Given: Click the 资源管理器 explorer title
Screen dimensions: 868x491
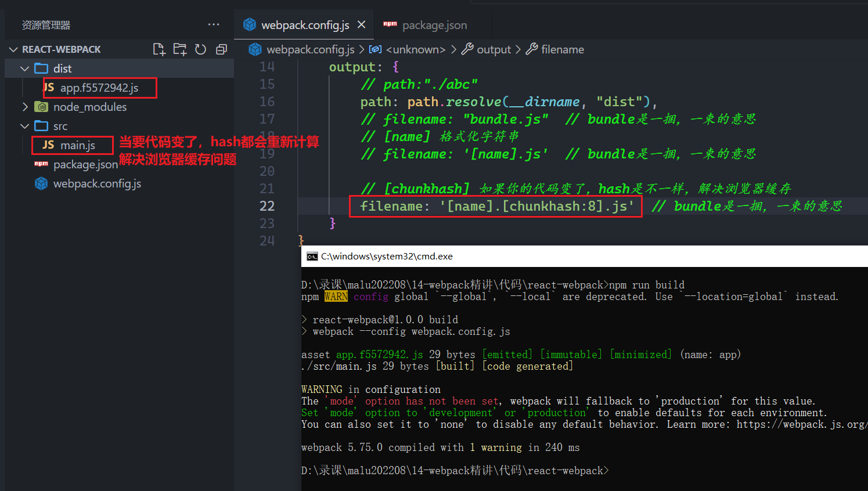Looking at the screenshot, I should pyautogui.click(x=46, y=25).
